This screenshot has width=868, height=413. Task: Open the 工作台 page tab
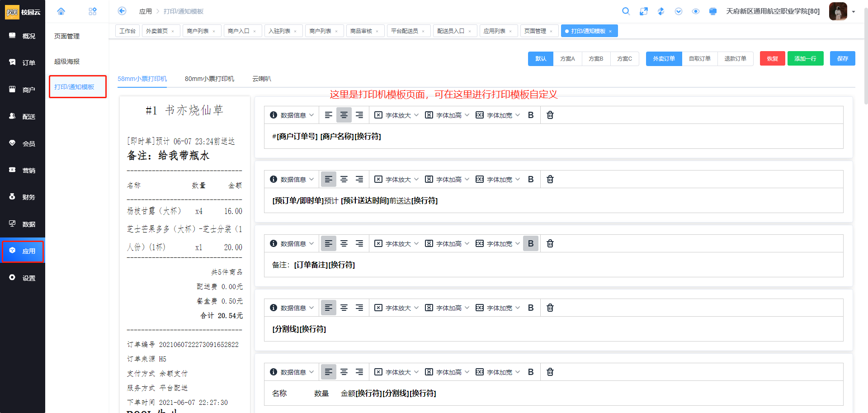point(127,31)
